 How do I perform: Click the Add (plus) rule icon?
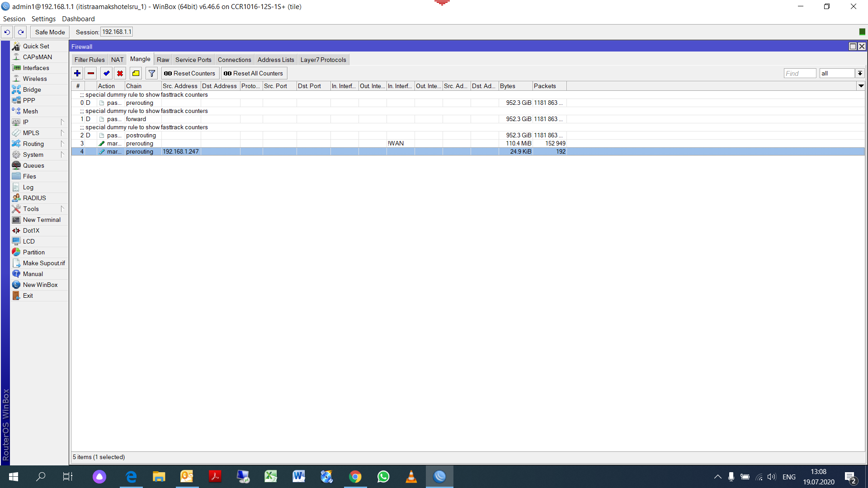pyautogui.click(x=77, y=73)
